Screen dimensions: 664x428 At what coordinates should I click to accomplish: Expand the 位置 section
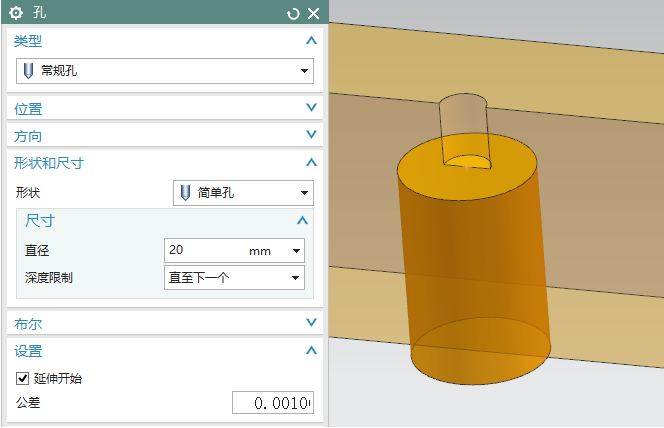coord(311,108)
